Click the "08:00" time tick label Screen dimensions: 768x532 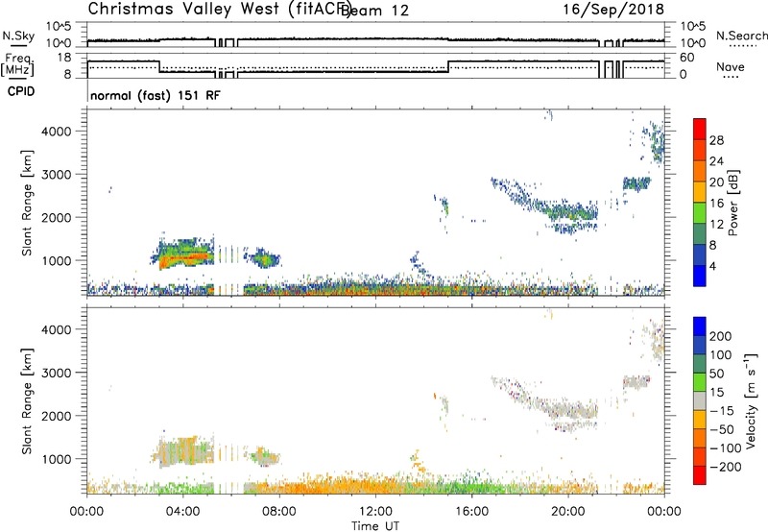(279, 512)
